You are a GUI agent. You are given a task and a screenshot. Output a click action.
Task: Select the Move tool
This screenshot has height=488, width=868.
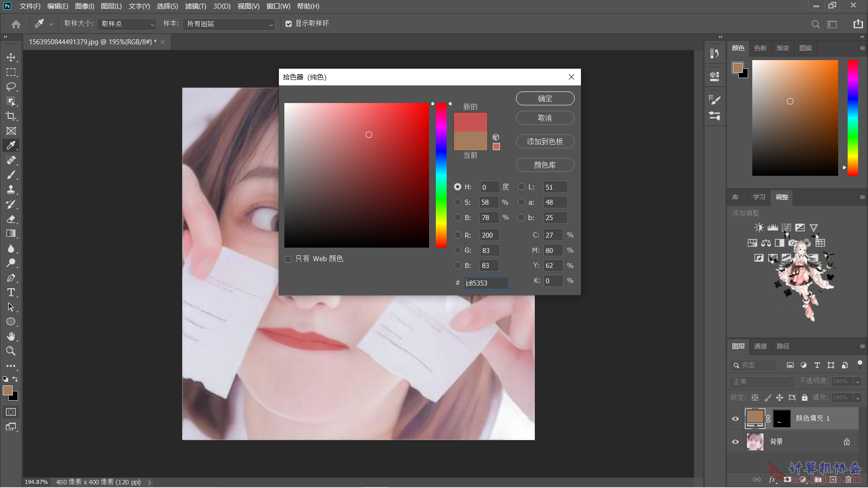tap(11, 57)
